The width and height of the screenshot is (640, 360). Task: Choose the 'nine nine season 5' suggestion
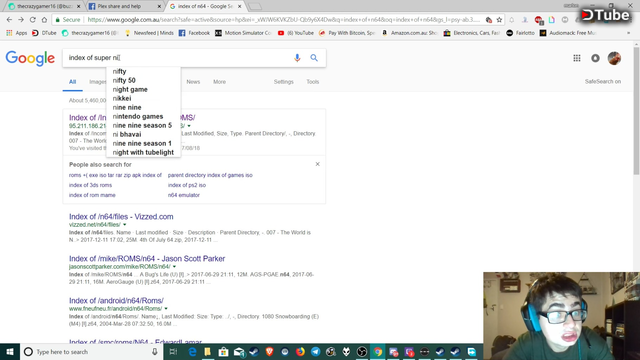click(142, 125)
